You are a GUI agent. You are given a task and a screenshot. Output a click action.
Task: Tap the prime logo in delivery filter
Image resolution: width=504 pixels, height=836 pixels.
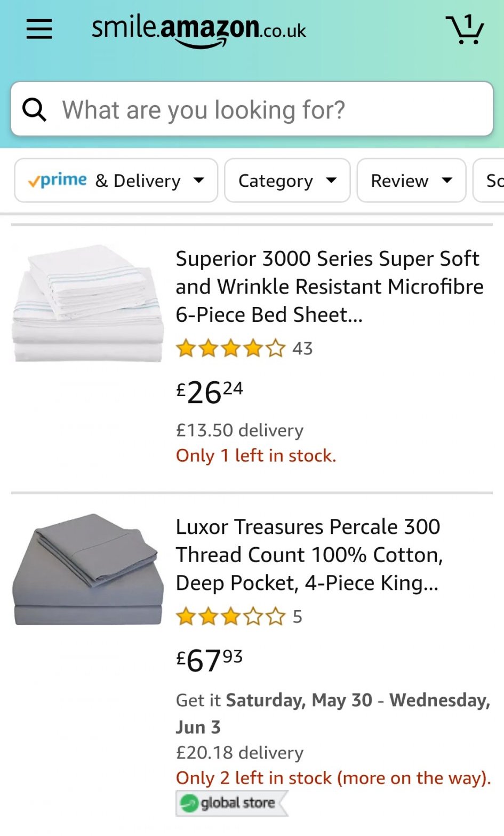click(58, 180)
